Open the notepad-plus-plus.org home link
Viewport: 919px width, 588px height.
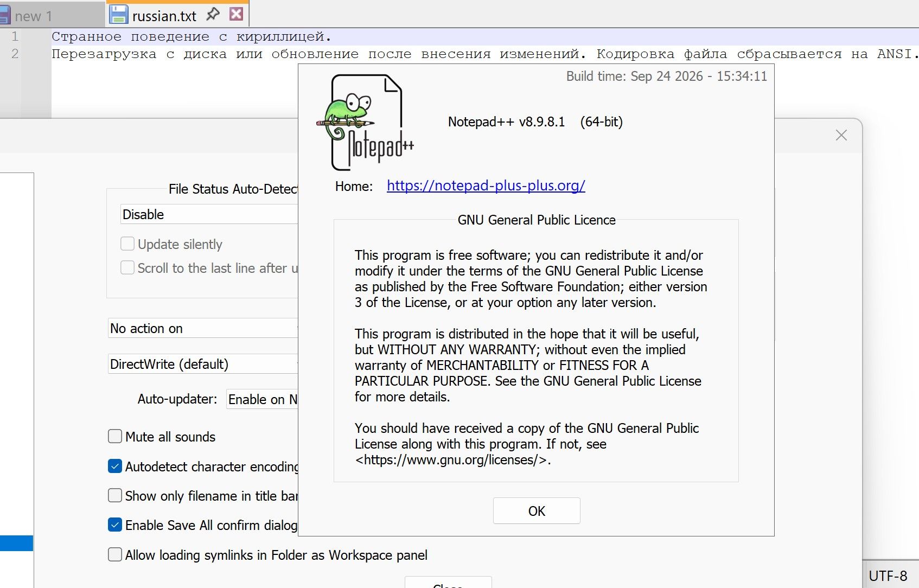click(x=486, y=186)
